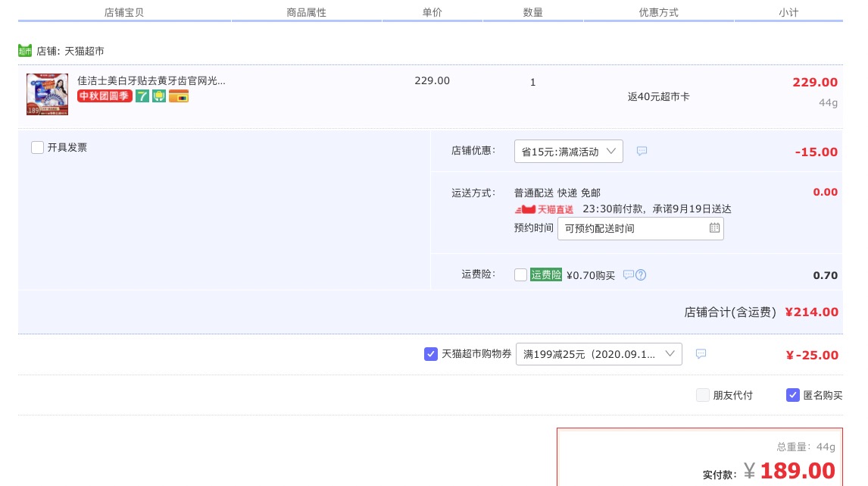Image resolution: width=868 pixels, height=486 pixels.
Task: Click the store name 天猫超市
Action: point(84,51)
